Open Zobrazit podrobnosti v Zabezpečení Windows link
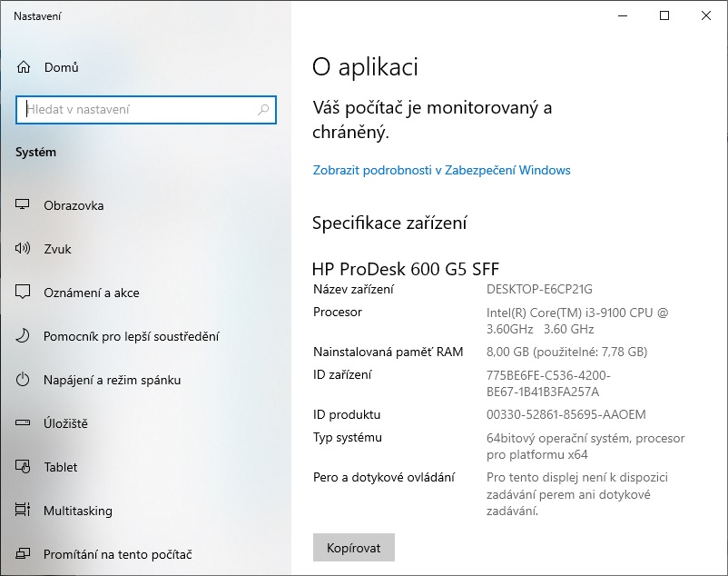728x576 pixels. point(441,170)
